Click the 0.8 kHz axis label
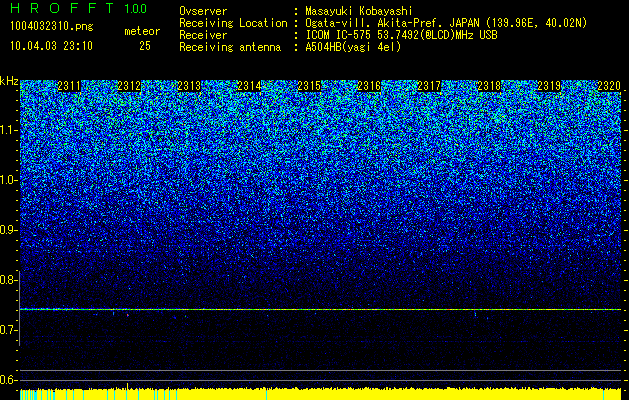The height and width of the screenshot is (400, 629). [x=8, y=280]
